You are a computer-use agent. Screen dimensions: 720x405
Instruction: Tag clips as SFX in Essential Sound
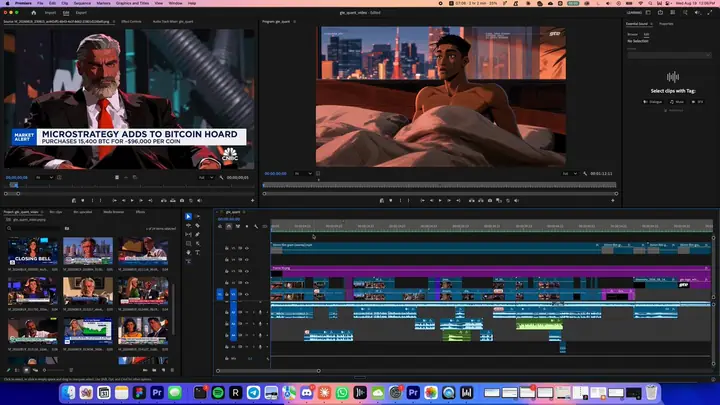[x=697, y=102]
